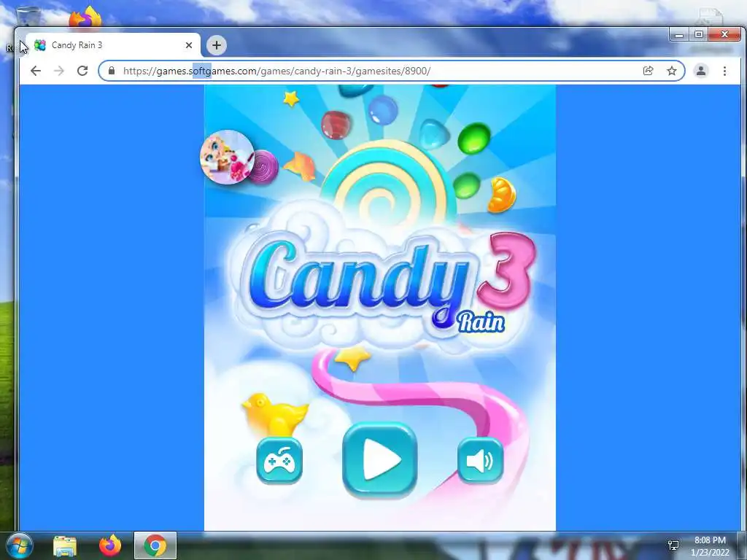
Task: Click the forward navigation arrow
Action: click(59, 71)
